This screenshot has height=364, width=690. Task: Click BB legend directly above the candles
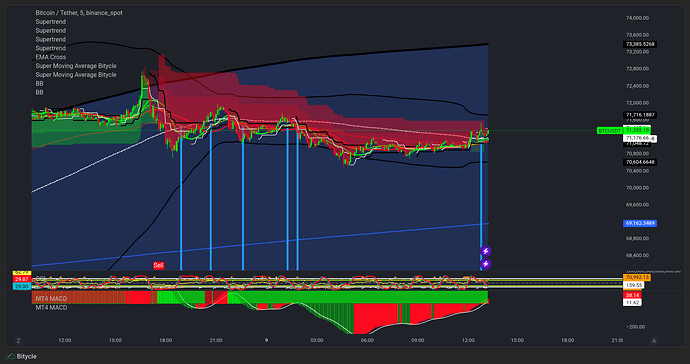coord(40,92)
